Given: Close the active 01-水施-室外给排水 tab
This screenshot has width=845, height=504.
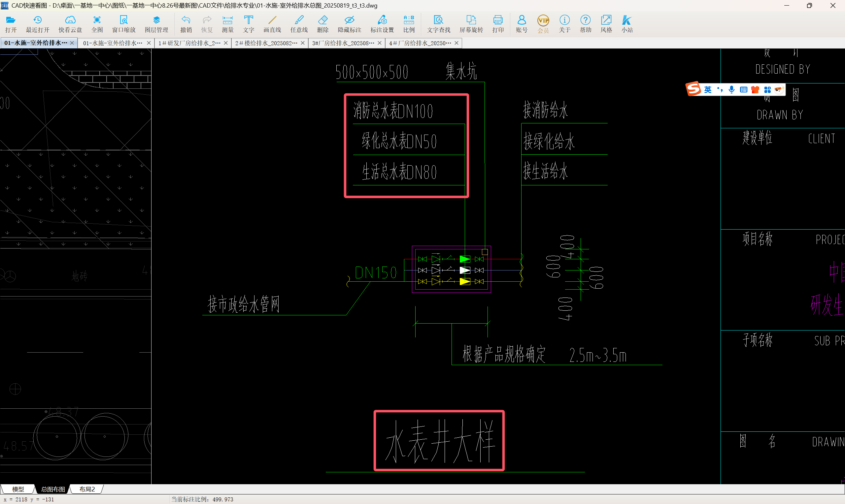Looking at the screenshot, I should point(72,43).
